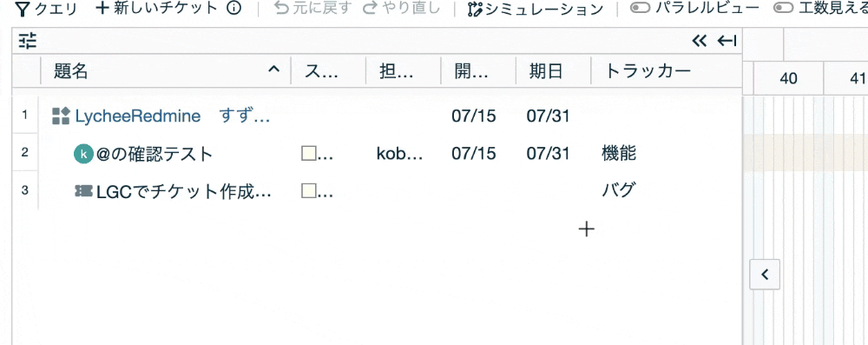Click the ticket icon beside LGCでチケット作成
868x345 pixels.
[83, 191]
